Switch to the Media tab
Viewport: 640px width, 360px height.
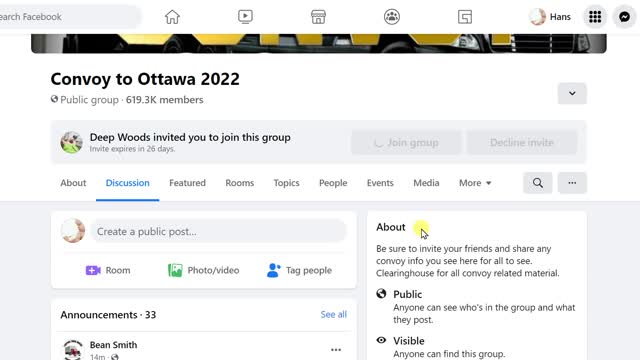coord(426,183)
